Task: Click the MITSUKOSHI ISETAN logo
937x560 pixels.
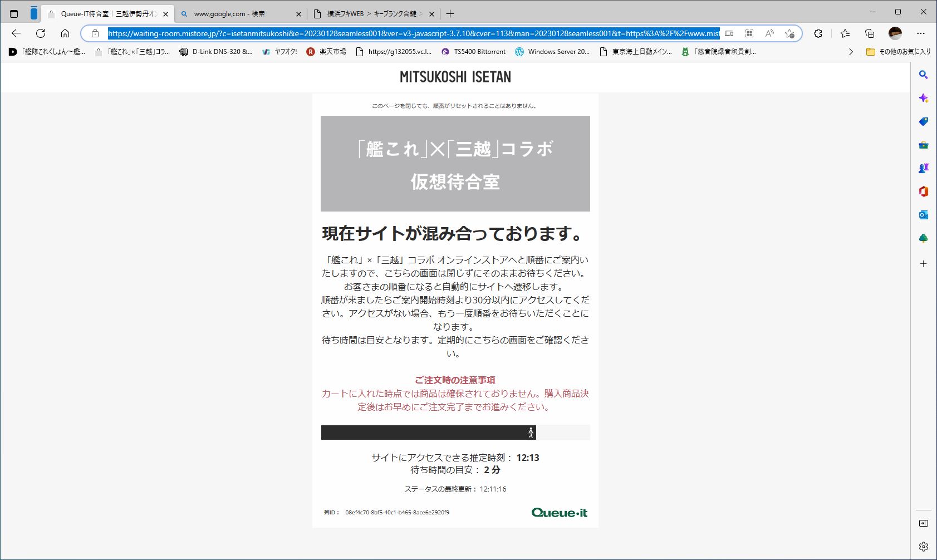Action: 455,77
